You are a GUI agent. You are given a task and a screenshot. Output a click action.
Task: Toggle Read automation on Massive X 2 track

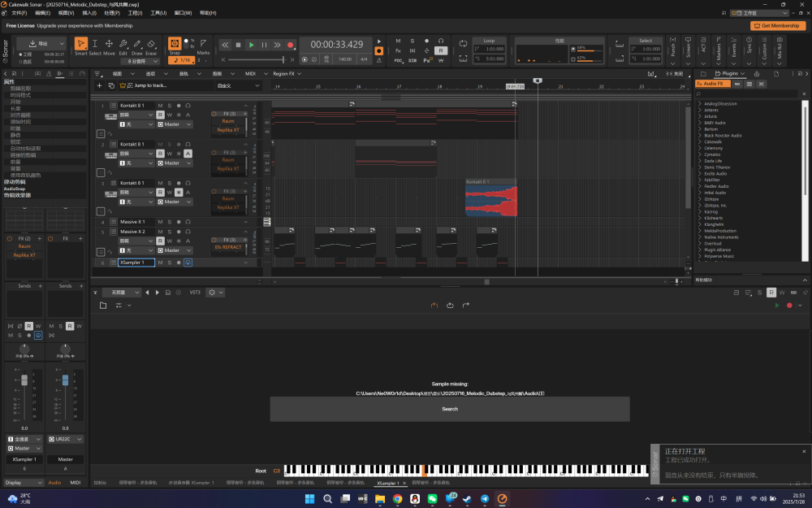(160, 241)
